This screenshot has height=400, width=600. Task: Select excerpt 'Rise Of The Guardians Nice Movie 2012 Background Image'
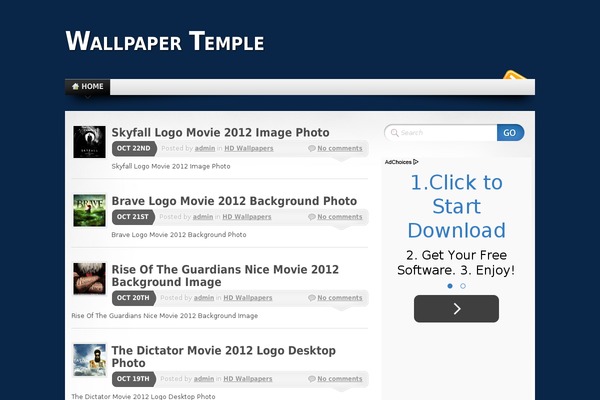click(x=165, y=316)
